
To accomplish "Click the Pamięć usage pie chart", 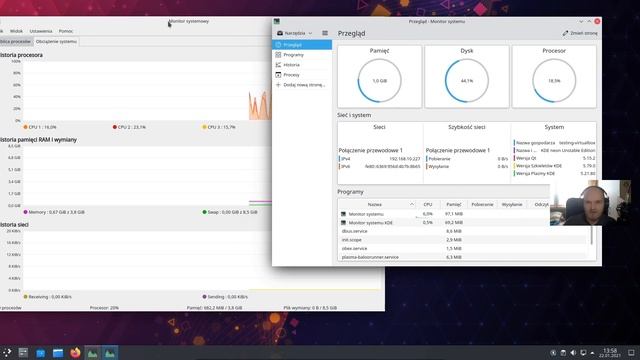I will (380, 81).
